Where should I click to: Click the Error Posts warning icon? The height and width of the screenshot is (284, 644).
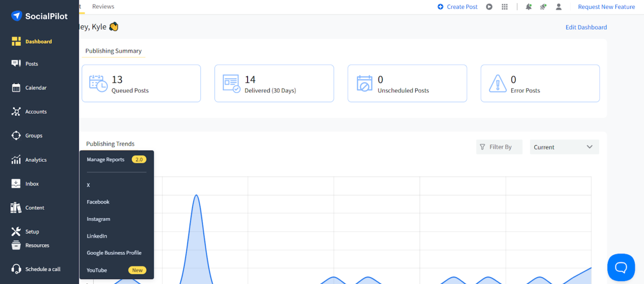(497, 84)
